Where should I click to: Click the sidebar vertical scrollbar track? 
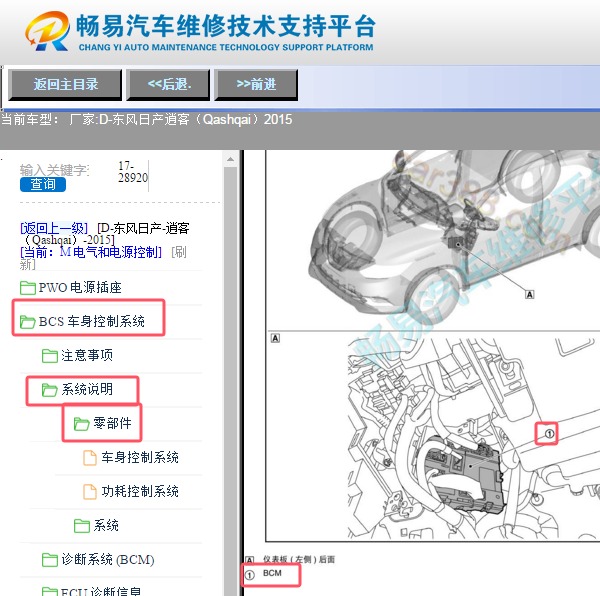[230, 383]
